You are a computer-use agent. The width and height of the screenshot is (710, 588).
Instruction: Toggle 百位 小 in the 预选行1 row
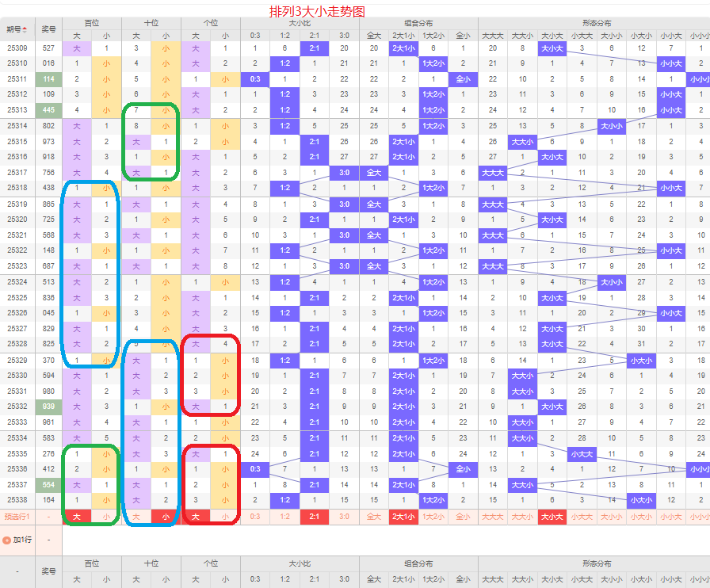click(106, 517)
